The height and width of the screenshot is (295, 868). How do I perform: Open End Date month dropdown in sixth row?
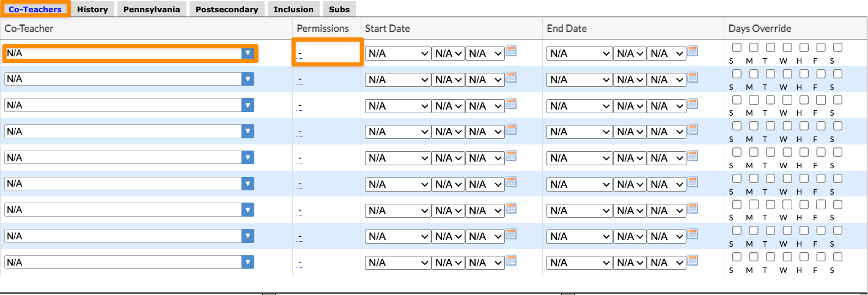click(579, 184)
